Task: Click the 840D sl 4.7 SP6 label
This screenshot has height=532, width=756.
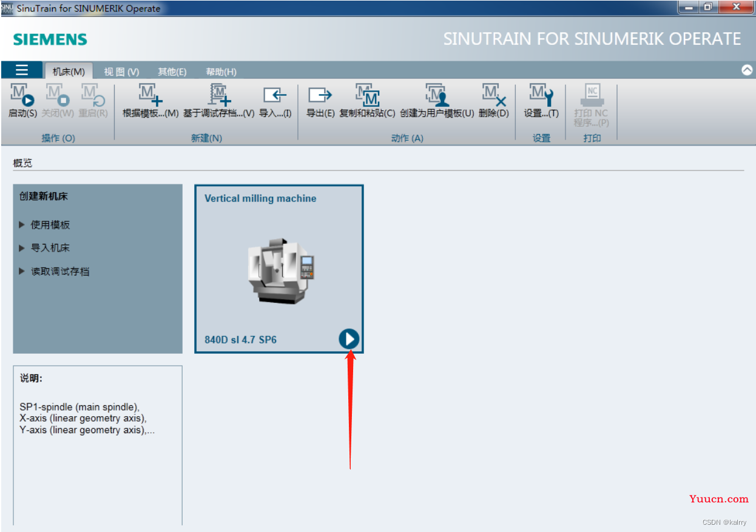Action: pyautogui.click(x=240, y=340)
